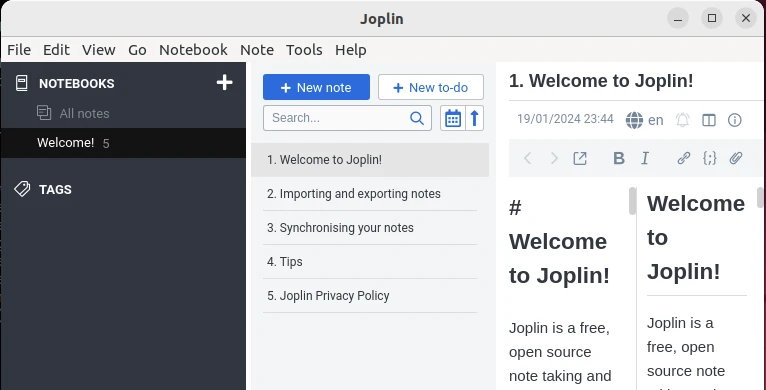Reverse sort direction with arrow icon
This screenshot has height=390, width=766.
coord(474,118)
